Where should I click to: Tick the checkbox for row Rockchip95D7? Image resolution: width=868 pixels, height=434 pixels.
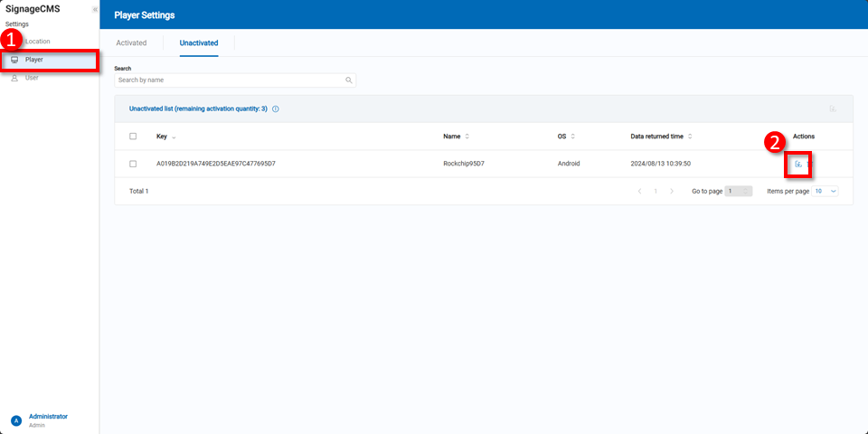[133, 164]
